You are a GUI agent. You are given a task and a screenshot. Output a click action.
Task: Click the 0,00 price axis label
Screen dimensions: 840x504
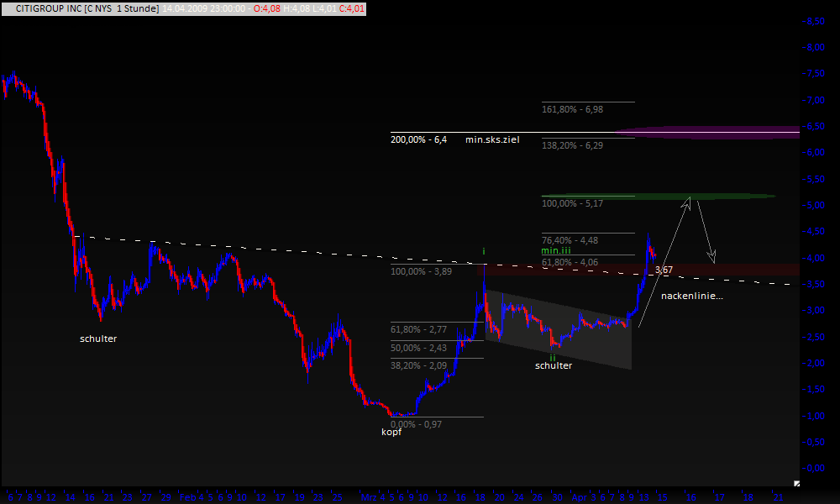pos(814,468)
